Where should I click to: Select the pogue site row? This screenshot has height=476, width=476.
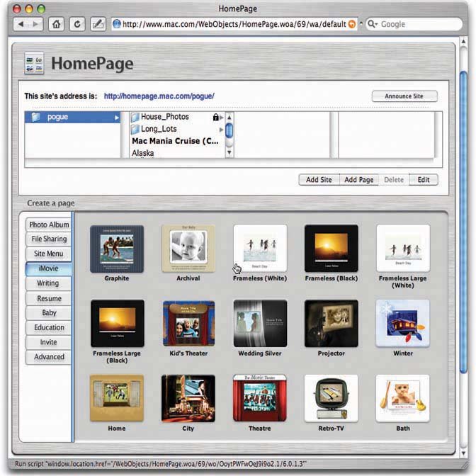(x=72, y=117)
